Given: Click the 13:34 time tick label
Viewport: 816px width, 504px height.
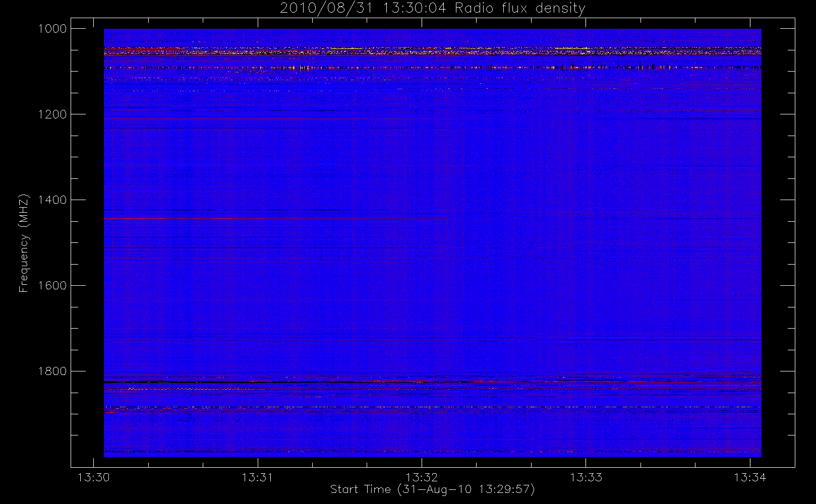Looking at the screenshot, I should point(750,477).
